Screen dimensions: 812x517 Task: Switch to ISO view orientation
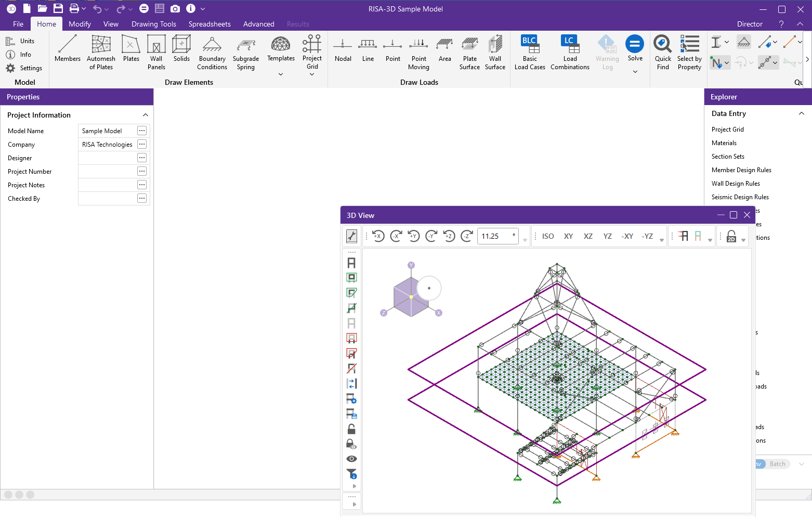click(548, 236)
